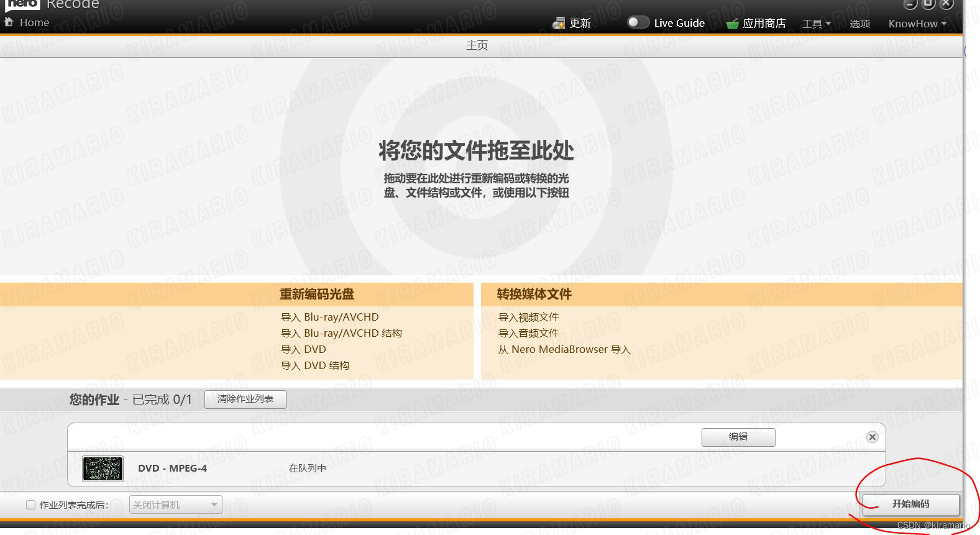The width and height of the screenshot is (980, 535).
Task: Enable the after job list completes checkbox
Action: 30,505
